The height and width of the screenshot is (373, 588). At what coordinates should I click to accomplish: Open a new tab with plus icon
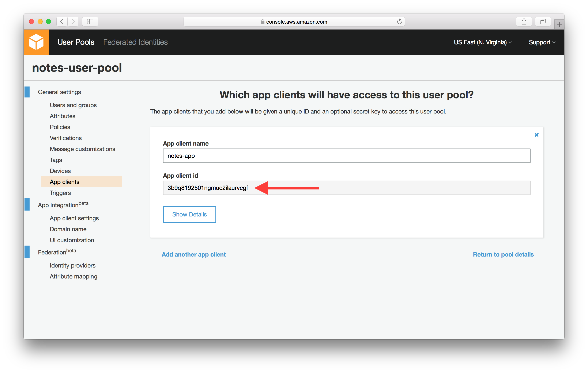tap(559, 25)
